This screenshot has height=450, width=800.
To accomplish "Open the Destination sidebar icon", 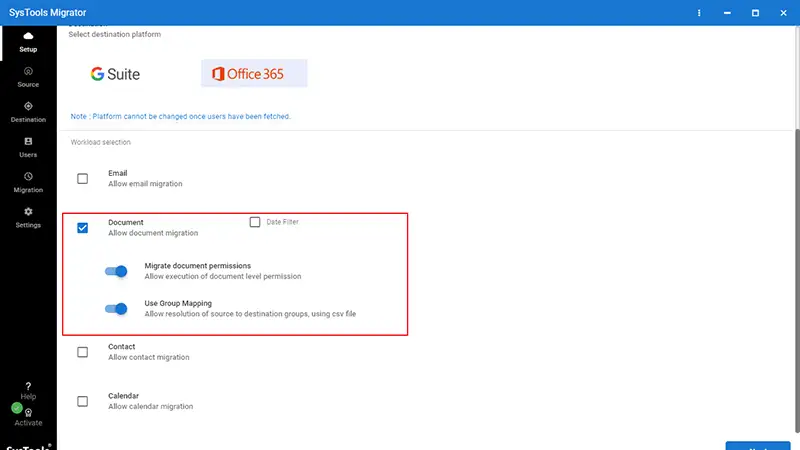I will point(28,106).
